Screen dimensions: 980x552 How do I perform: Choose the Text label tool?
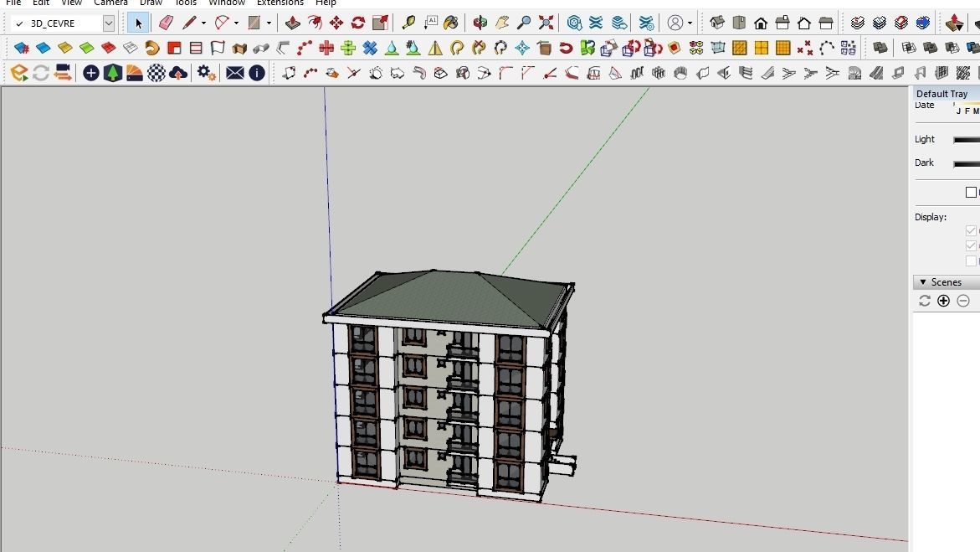pyautogui.click(x=430, y=23)
